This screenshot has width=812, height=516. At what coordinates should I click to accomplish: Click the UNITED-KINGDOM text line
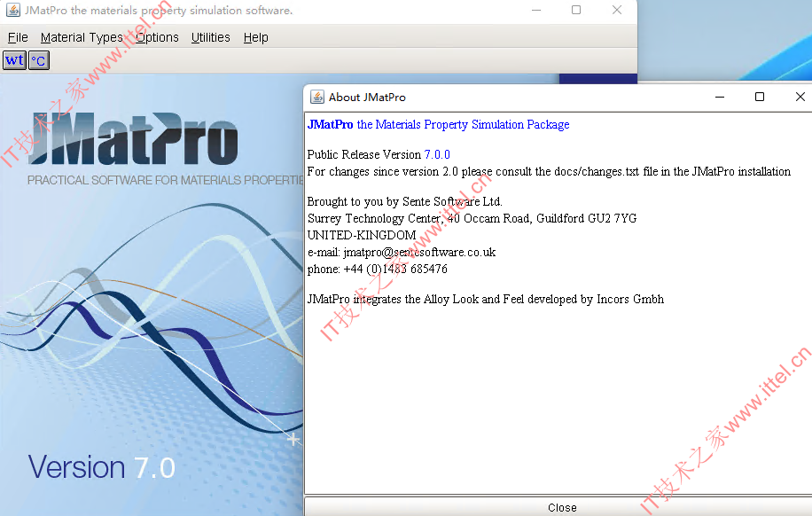click(362, 235)
